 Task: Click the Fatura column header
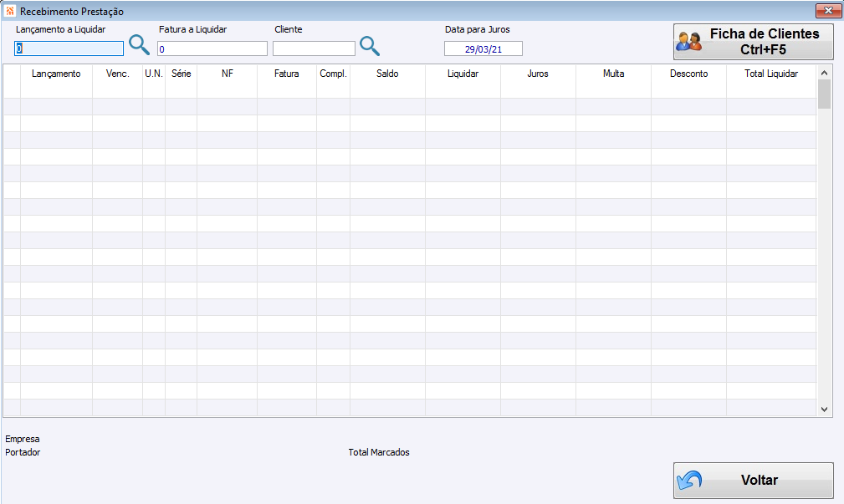click(286, 74)
